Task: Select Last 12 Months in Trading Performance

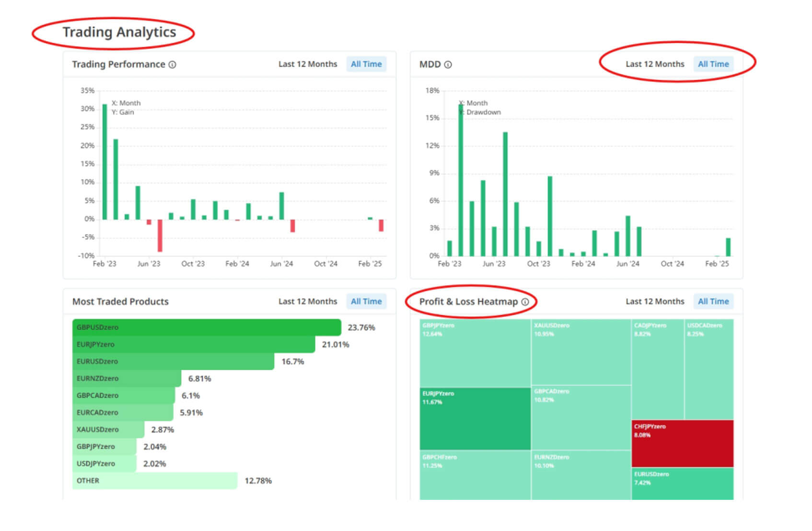Action: click(308, 64)
